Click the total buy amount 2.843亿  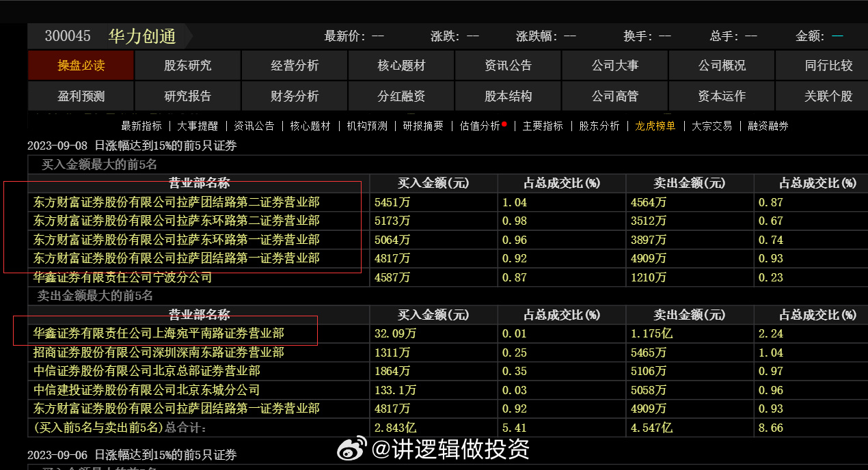[396, 428]
